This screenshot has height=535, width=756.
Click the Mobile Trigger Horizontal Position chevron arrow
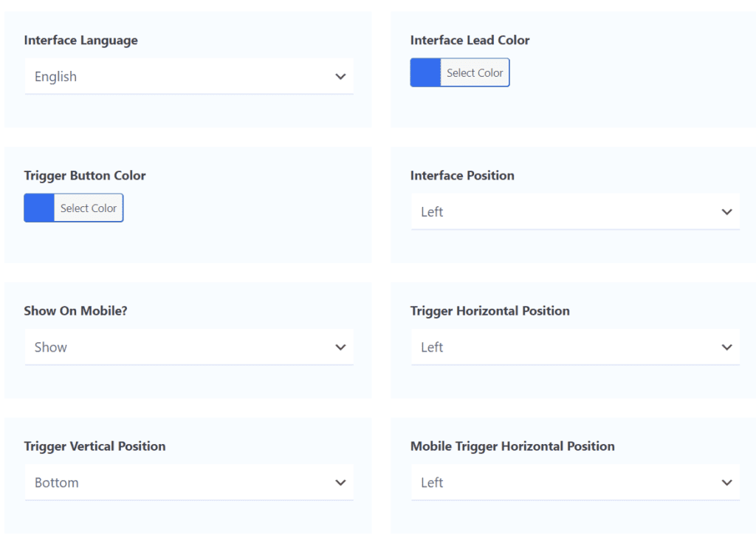coord(726,483)
